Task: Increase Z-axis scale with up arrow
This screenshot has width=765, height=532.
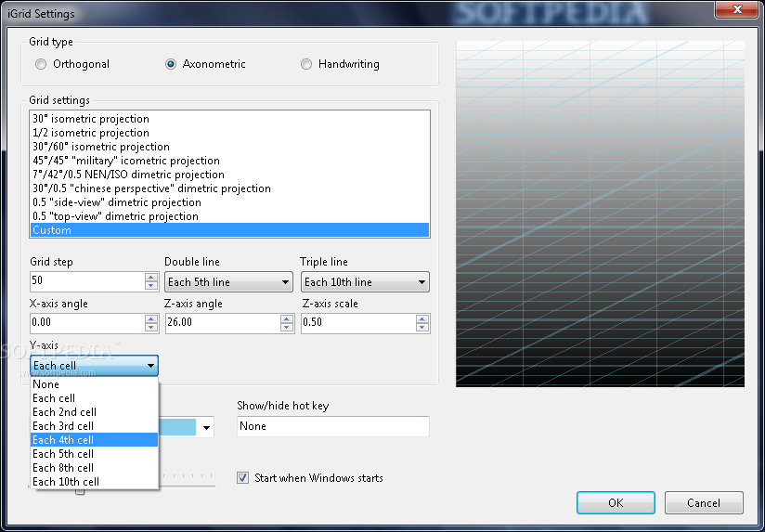Action: pyautogui.click(x=422, y=318)
